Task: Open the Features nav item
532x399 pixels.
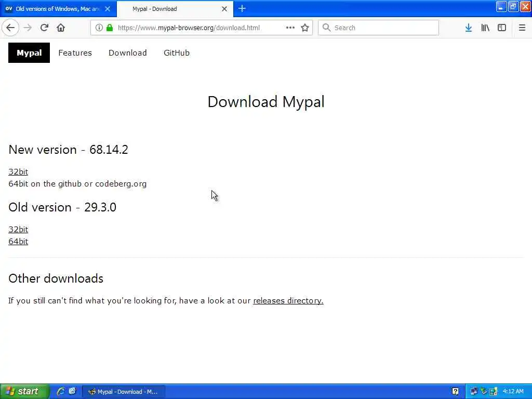Action: tap(75, 53)
